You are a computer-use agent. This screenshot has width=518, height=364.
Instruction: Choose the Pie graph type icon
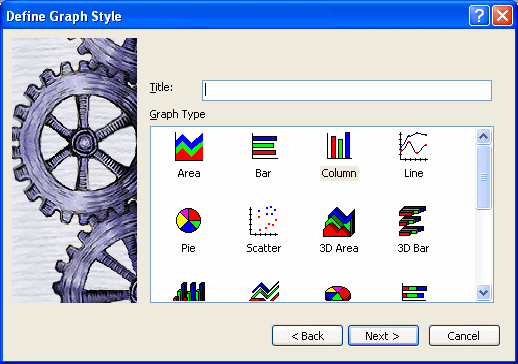188,220
